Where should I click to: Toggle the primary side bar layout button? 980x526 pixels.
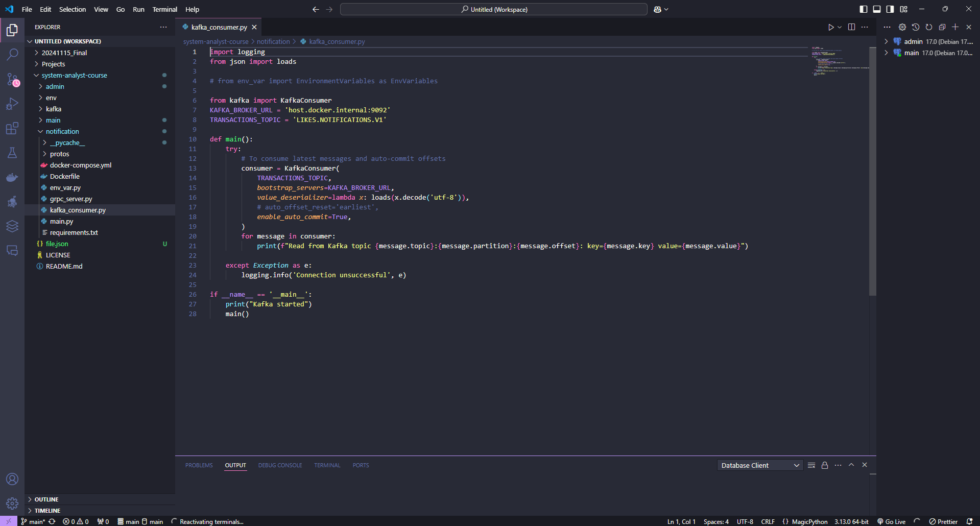(864, 9)
